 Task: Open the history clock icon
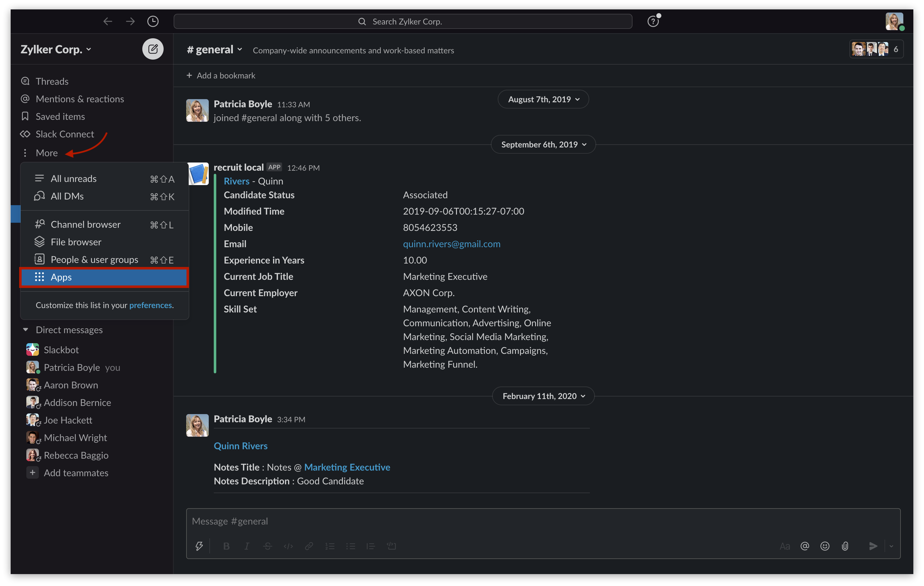[x=153, y=22]
